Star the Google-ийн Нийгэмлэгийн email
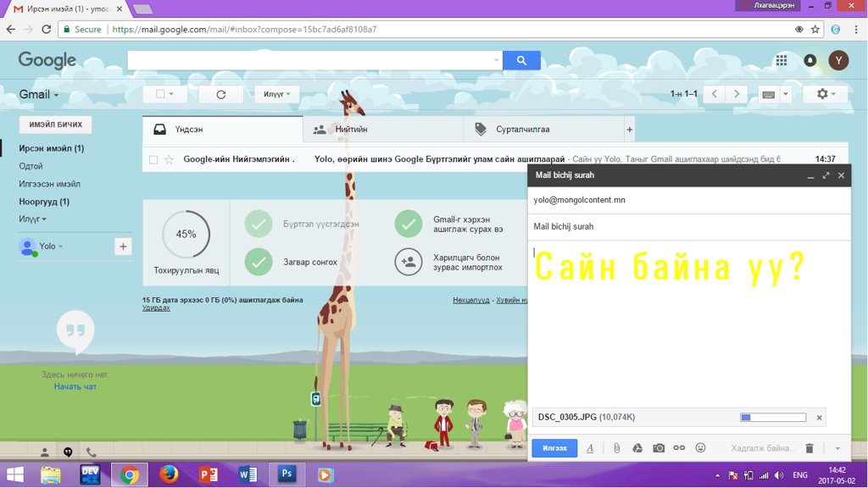Viewport: 868px width, 488px height. [x=169, y=159]
